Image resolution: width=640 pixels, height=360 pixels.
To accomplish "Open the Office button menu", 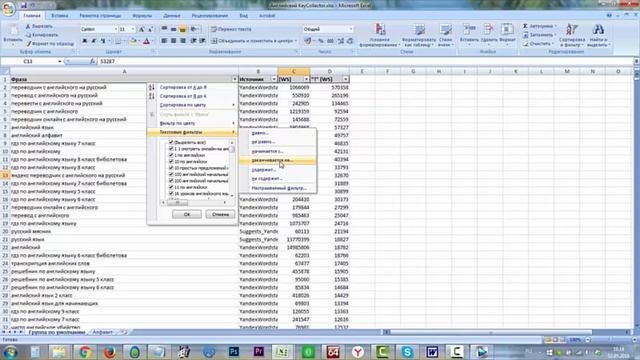I will pos(8,9).
